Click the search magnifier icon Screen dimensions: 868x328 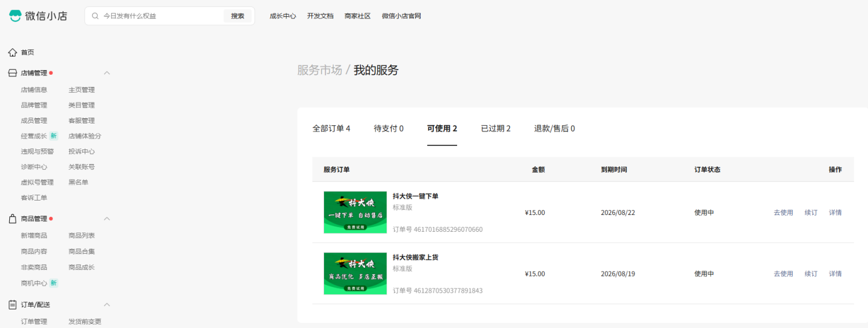tap(95, 16)
